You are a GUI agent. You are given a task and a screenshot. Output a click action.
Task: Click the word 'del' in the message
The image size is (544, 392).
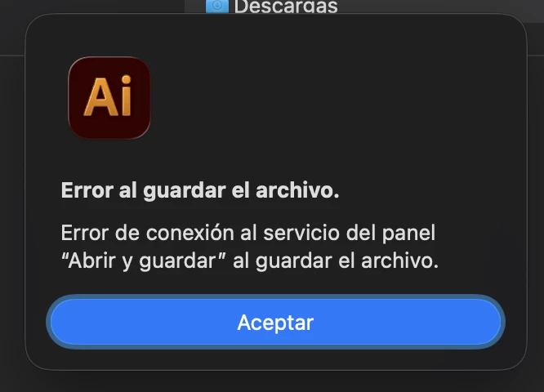[x=361, y=233]
